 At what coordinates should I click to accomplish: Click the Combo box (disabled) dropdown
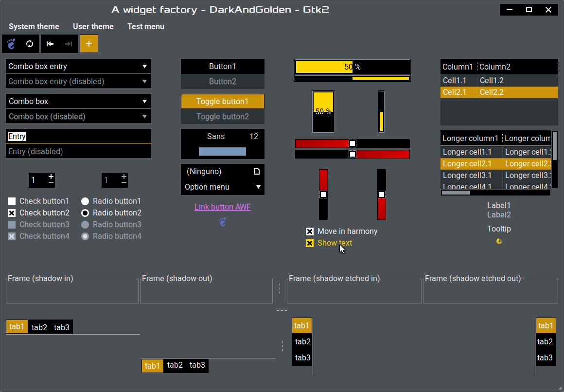[x=78, y=116]
